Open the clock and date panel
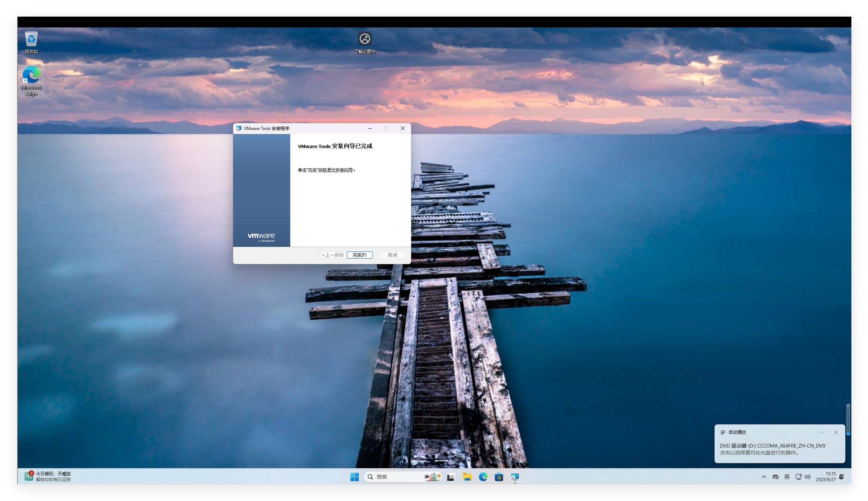 (x=826, y=477)
